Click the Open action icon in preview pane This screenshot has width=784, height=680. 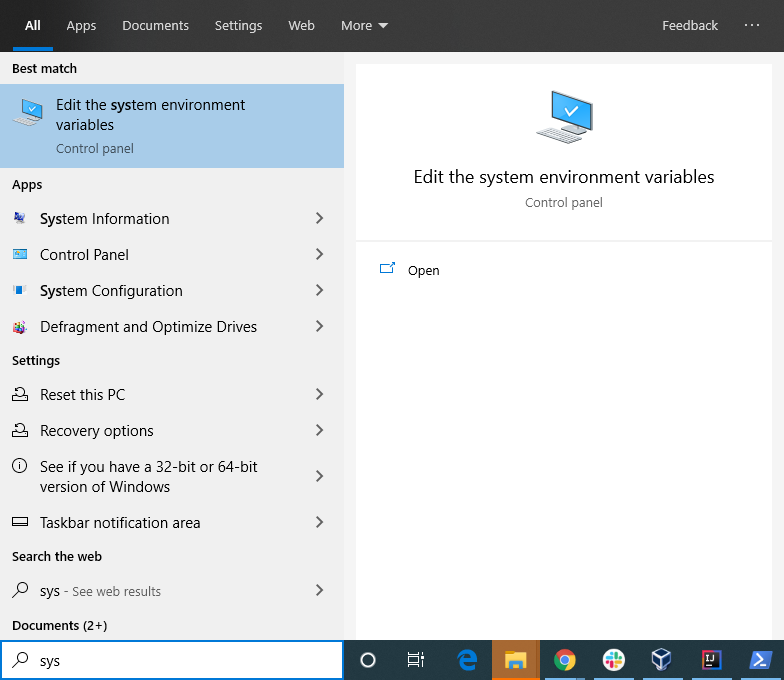[x=388, y=268]
